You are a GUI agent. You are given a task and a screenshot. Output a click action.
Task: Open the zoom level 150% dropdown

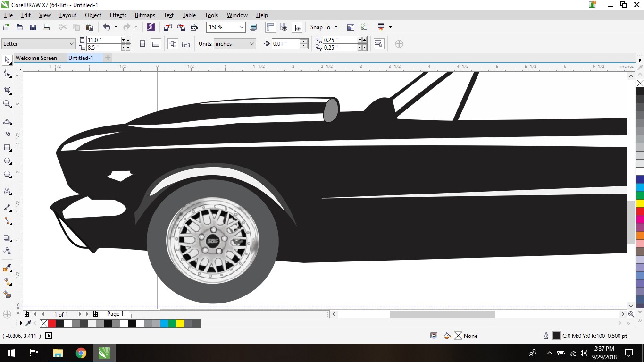pos(242,27)
